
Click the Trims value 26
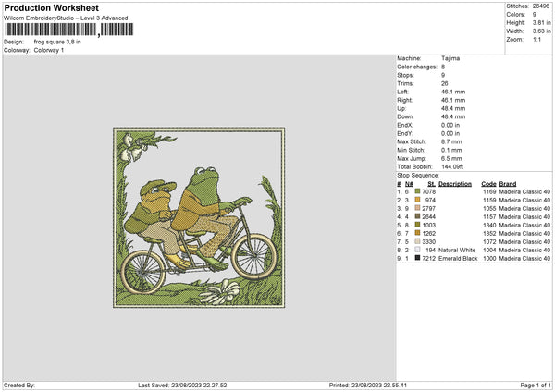445,83
